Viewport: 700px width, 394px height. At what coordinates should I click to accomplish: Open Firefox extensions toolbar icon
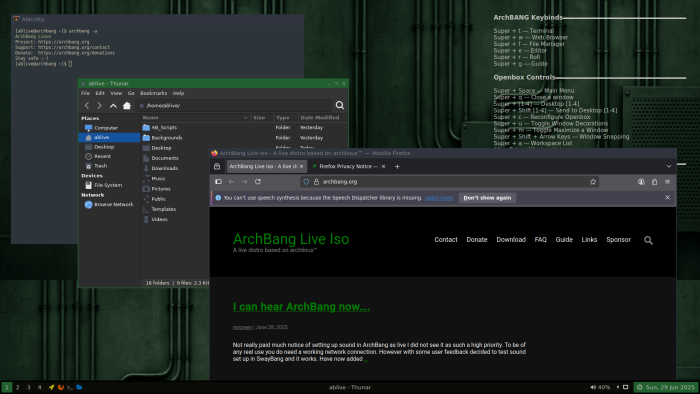[654, 182]
